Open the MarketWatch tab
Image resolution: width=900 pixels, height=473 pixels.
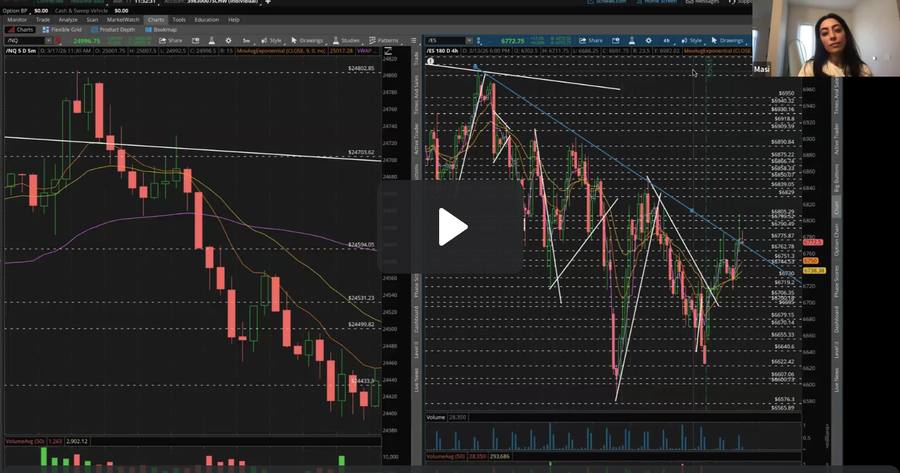pyautogui.click(x=123, y=20)
